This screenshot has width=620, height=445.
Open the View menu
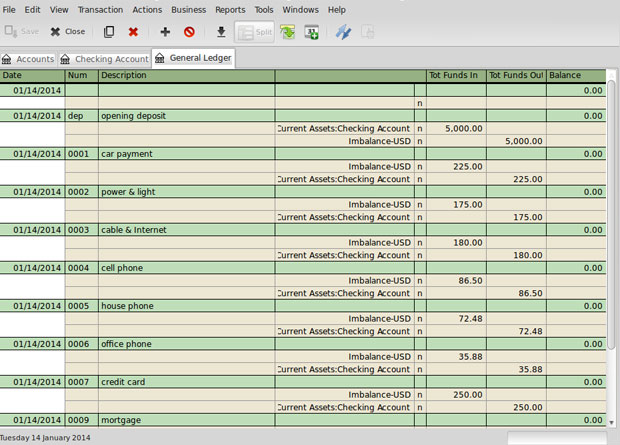[x=59, y=9]
